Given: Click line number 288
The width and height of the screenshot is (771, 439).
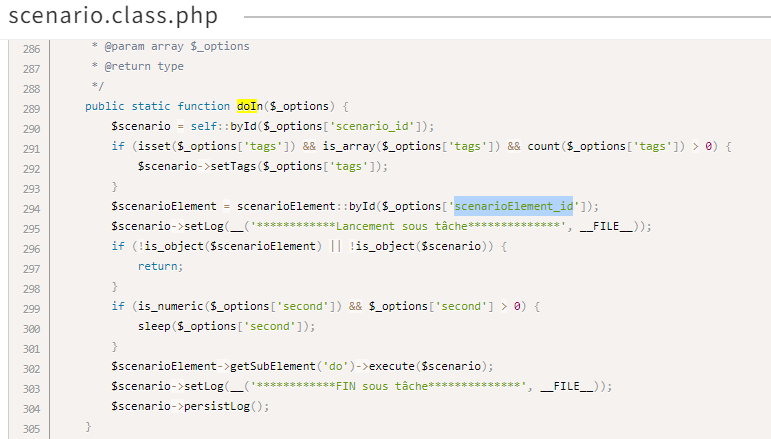Looking at the screenshot, I should point(31,89).
